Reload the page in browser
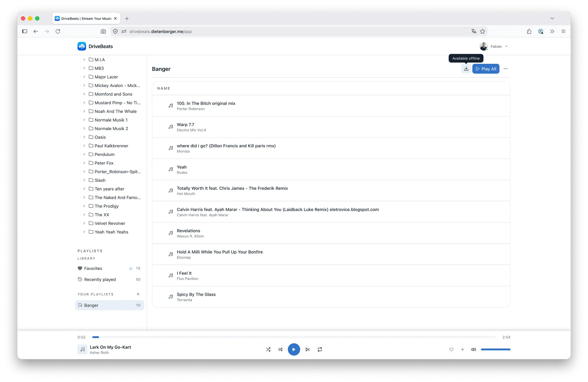Image resolution: width=588 pixels, height=382 pixels. [x=58, y=31]
